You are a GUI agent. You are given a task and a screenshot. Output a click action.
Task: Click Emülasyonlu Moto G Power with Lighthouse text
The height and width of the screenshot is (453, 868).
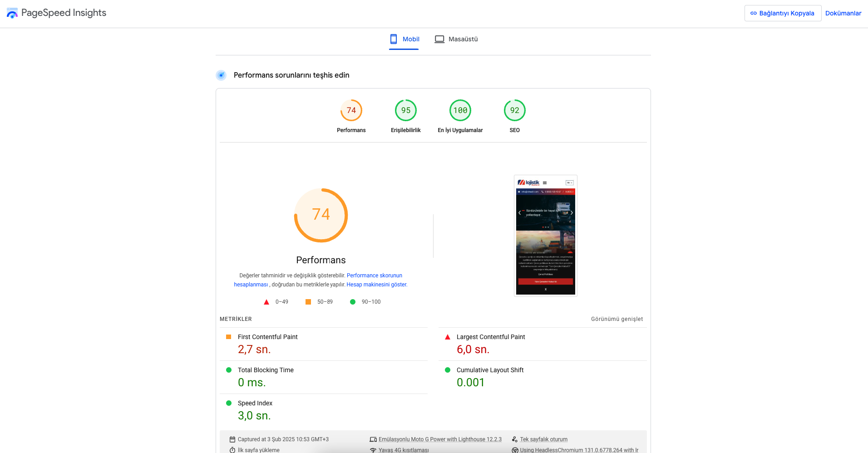coord(440,439)
